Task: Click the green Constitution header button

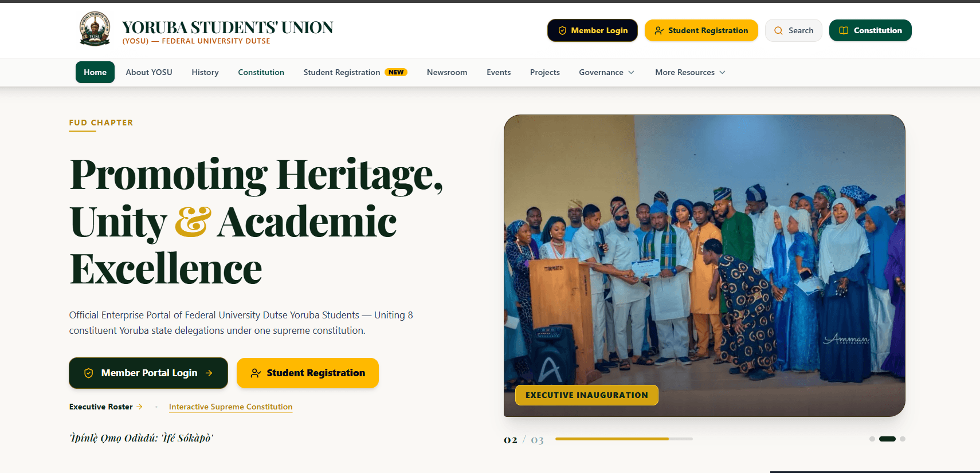Action: (871, 30)
